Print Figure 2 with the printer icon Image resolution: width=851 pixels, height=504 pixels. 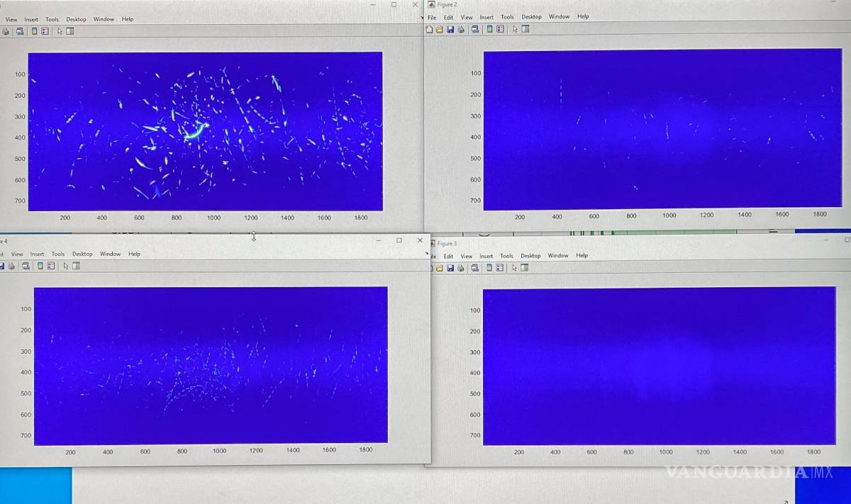point(461,29)
